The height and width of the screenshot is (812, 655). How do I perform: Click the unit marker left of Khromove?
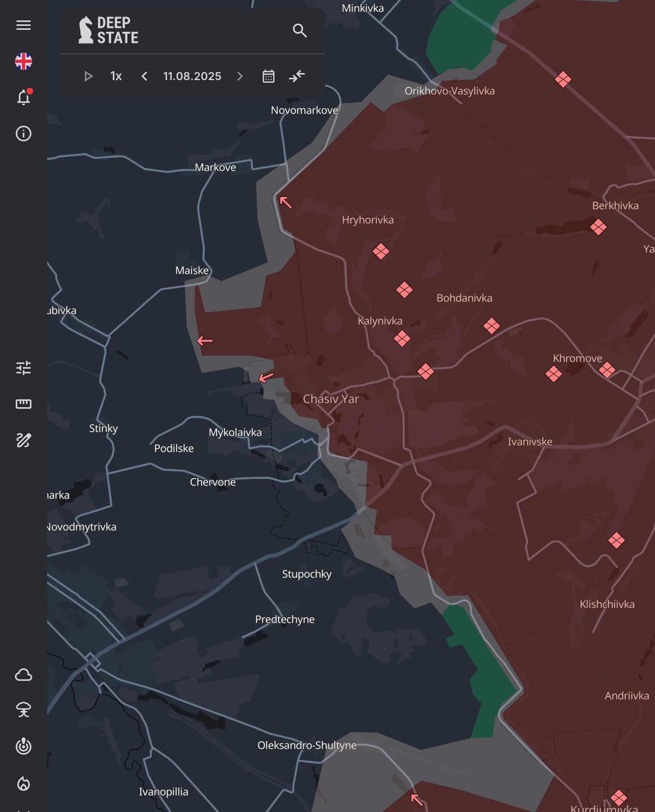(x=554, y=374)
